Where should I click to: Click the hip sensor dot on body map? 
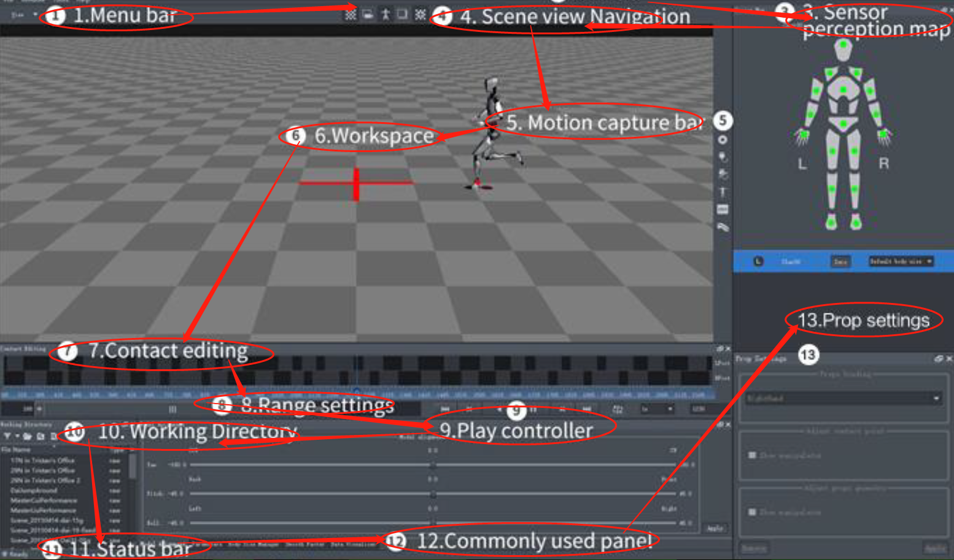pos(843,123)
